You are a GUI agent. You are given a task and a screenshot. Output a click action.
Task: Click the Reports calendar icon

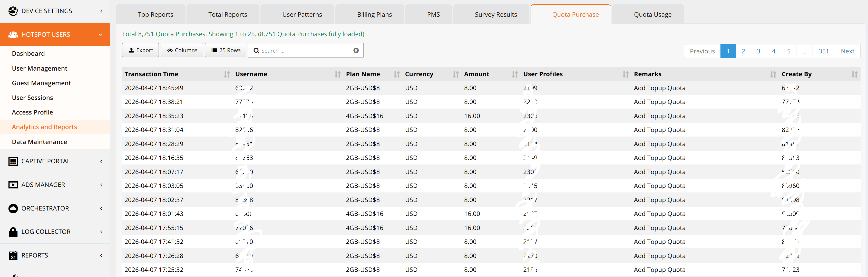click(13, 255)
